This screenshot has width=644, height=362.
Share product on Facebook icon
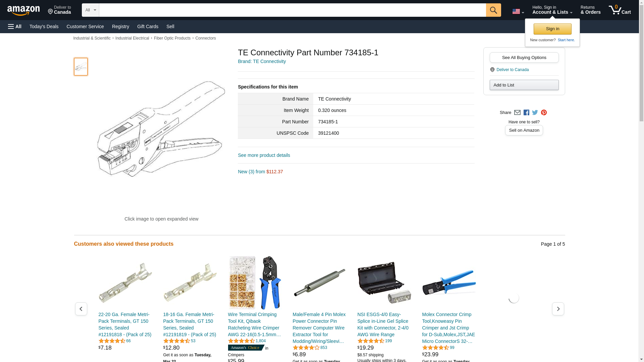point(526,113)
